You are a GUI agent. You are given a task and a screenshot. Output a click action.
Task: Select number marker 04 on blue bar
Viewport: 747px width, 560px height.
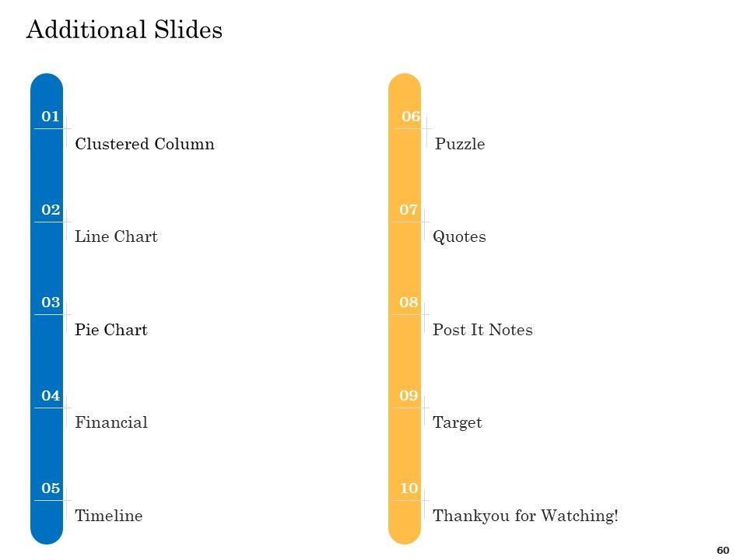coord(51,396)
